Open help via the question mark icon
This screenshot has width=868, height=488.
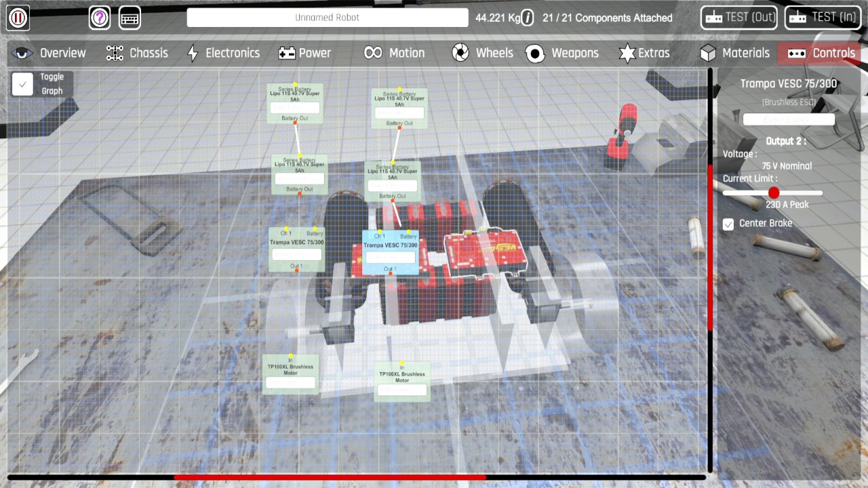[100, 18]
